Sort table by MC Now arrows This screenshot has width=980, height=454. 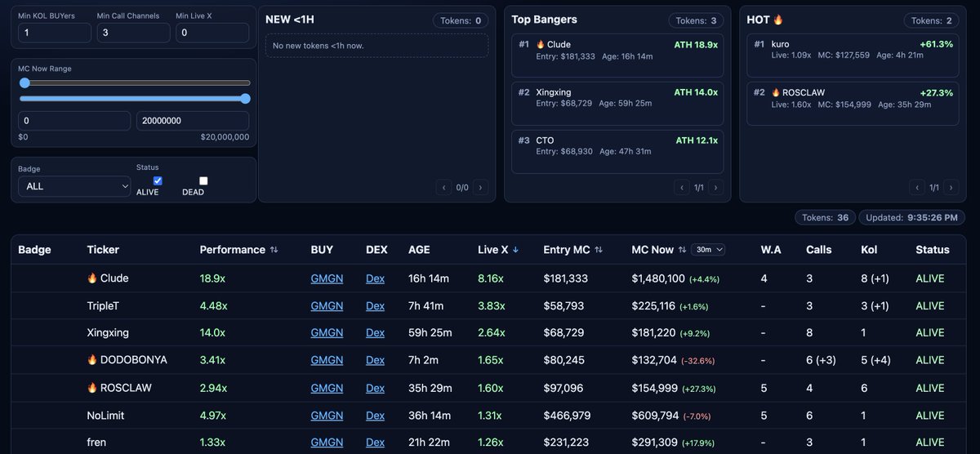pos(682,250)
